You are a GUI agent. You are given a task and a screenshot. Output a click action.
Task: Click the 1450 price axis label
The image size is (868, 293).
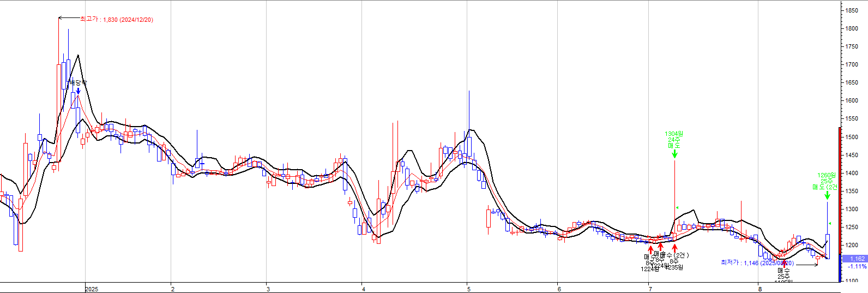click(852, 155)
